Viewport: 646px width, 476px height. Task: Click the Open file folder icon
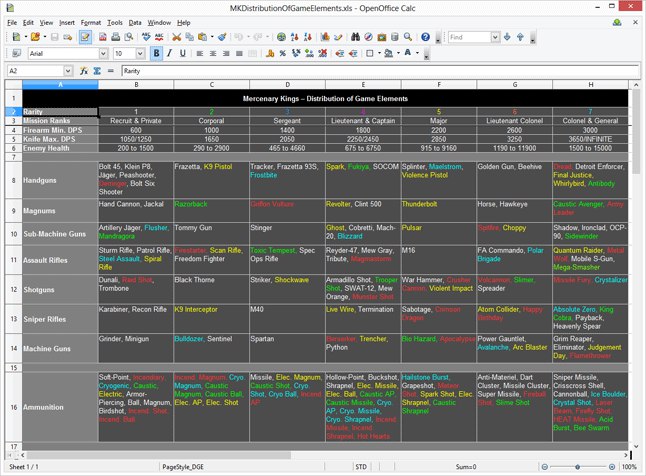coord(35,37)
